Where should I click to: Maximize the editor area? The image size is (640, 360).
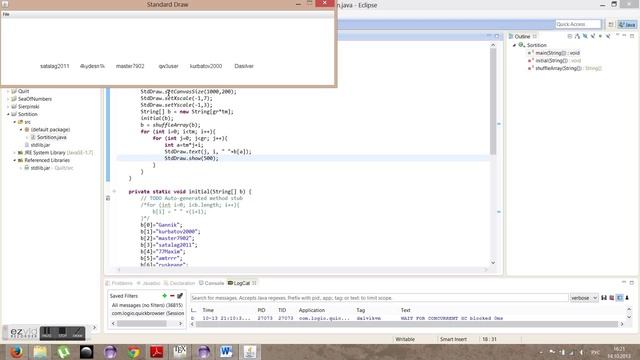point(497,36)
